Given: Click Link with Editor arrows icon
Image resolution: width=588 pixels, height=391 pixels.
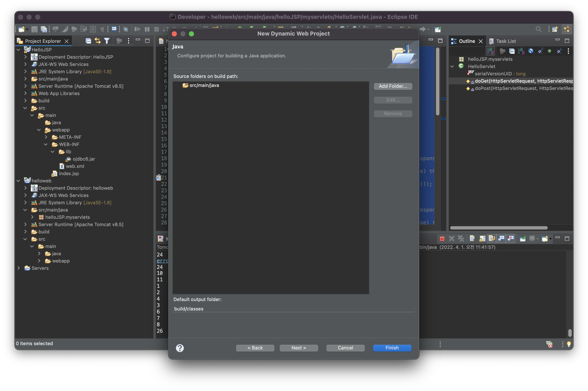Looking at the screenshot, I should click(97, 41).
